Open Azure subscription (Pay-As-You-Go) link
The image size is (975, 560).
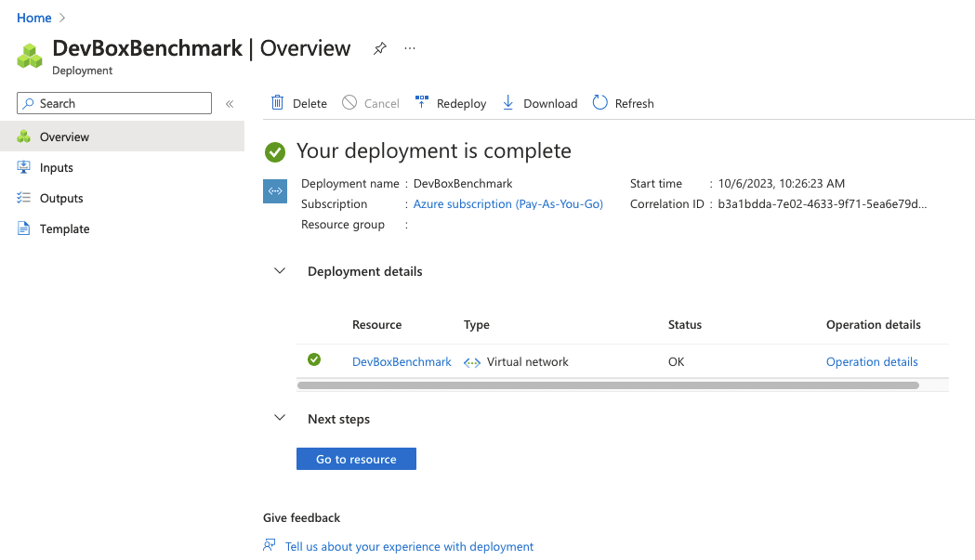click(507, 204)
